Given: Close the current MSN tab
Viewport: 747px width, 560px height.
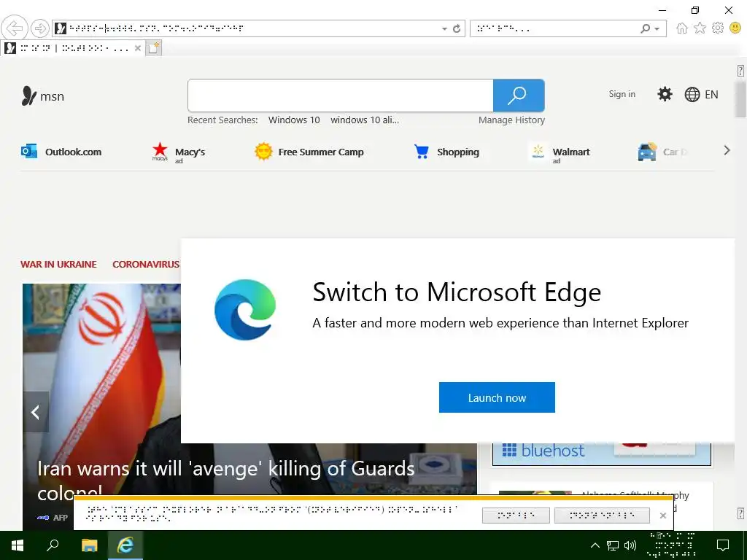Looking at the screenshot, I should point(138,48).
